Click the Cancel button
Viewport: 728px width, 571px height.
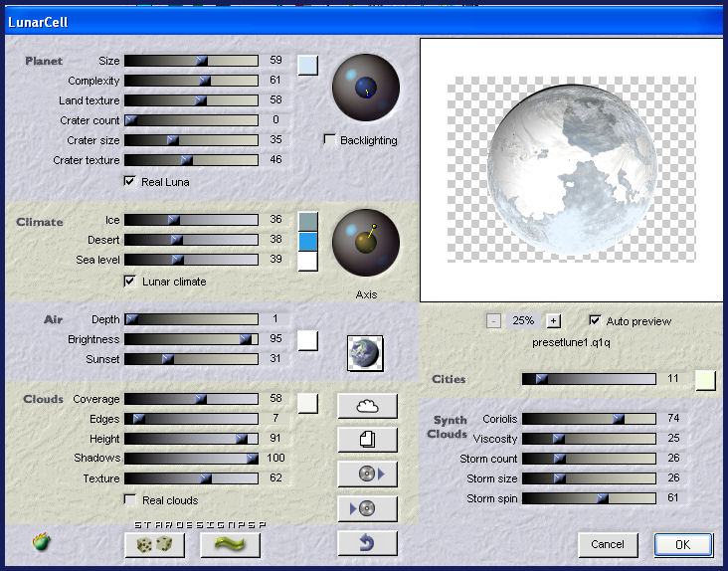pos(608,544)
